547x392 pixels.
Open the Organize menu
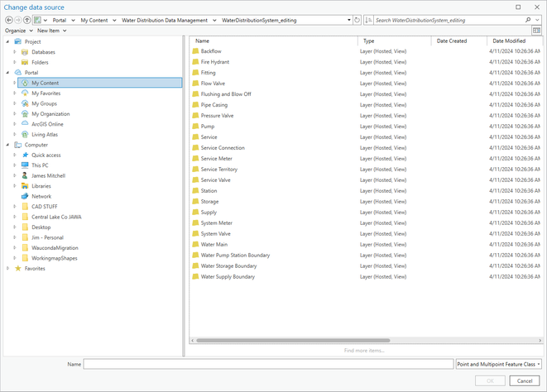[x=19, y=31]
